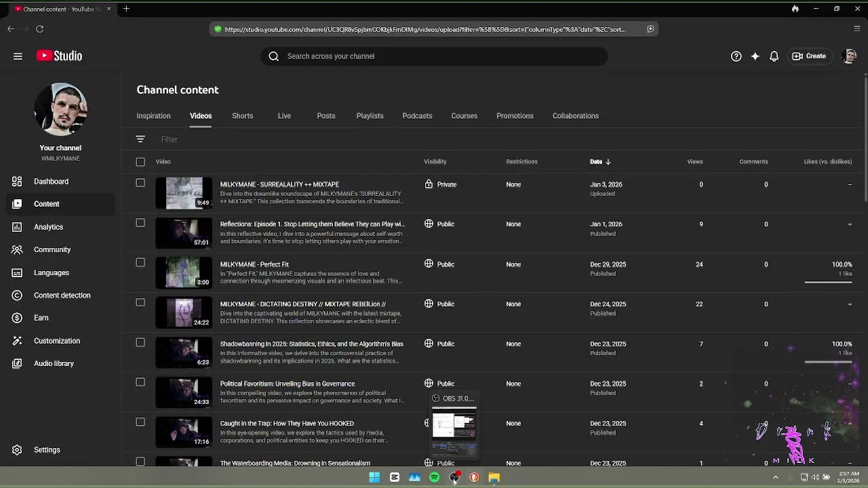868x488 pixels.
Task: Sort by the Views column header
Action: point(694,162)
